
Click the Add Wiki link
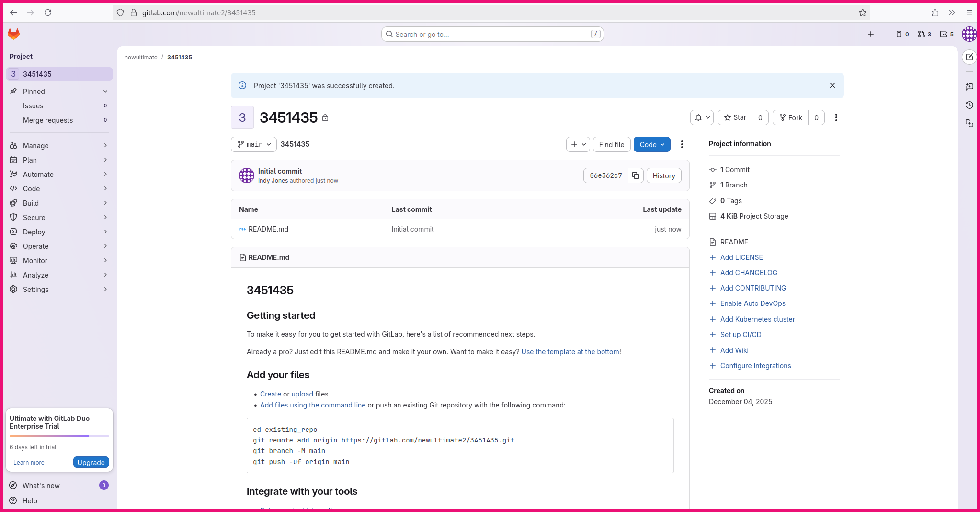point(734,350)
